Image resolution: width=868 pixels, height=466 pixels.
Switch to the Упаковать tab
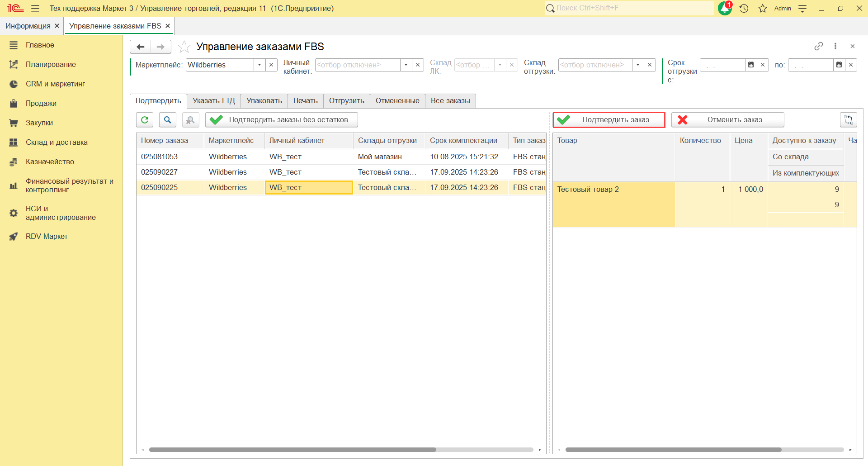tap(264, 100)
